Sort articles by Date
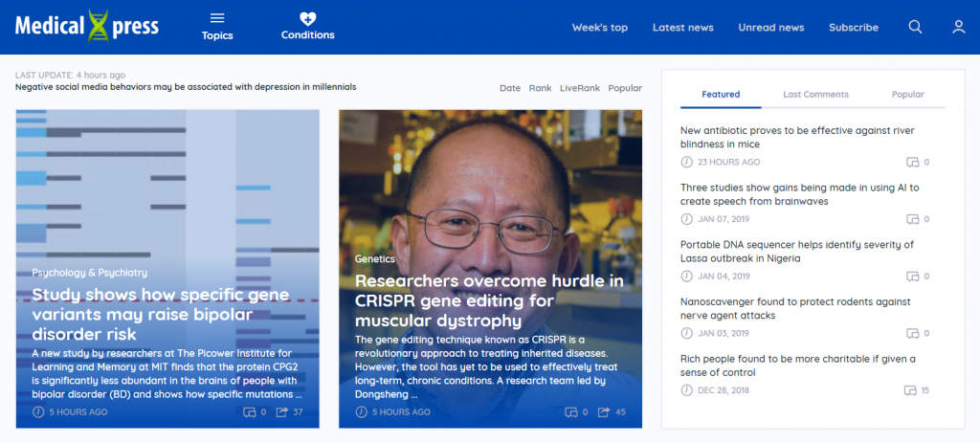The image size is (980, 443). 510,88
